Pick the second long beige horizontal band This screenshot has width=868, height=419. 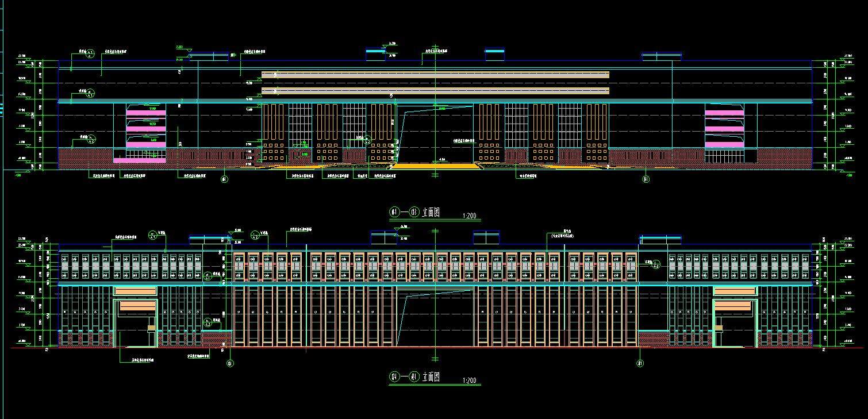[x=435, y=91]
